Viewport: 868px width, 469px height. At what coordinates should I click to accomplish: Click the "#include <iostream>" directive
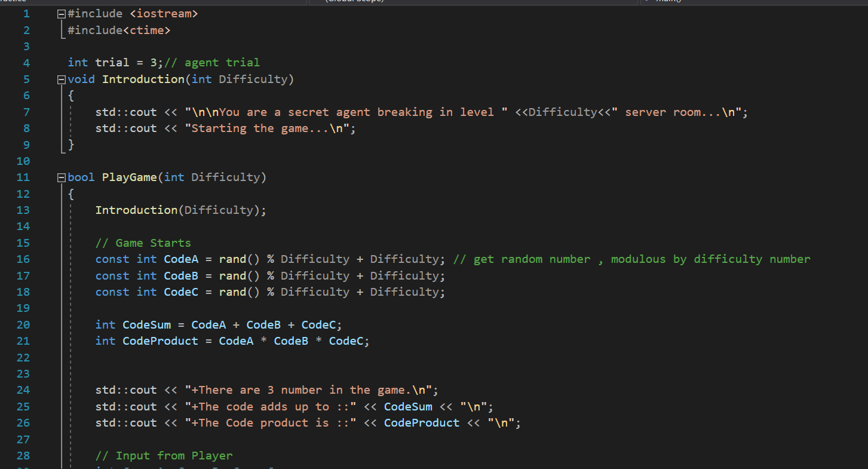click(x=133, y=14)
